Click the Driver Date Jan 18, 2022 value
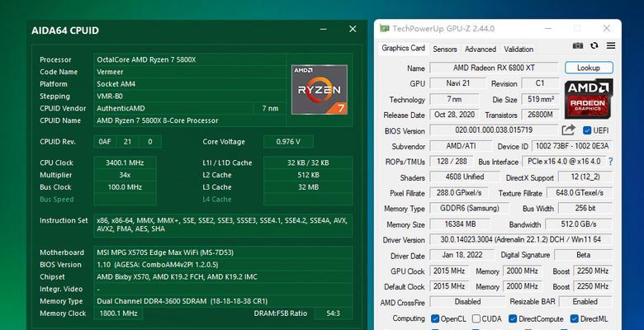Viewport: 644px width, 330px height. click(462, 255)
